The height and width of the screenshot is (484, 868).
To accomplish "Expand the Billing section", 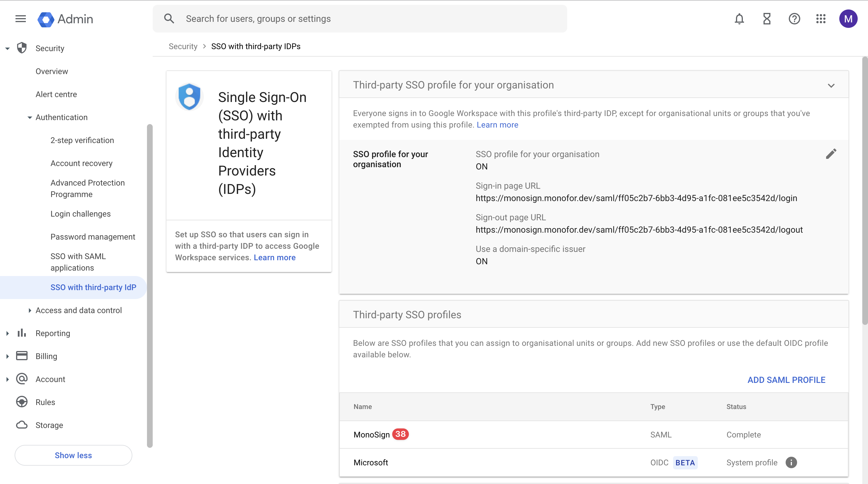I will [x=7, y=356].
